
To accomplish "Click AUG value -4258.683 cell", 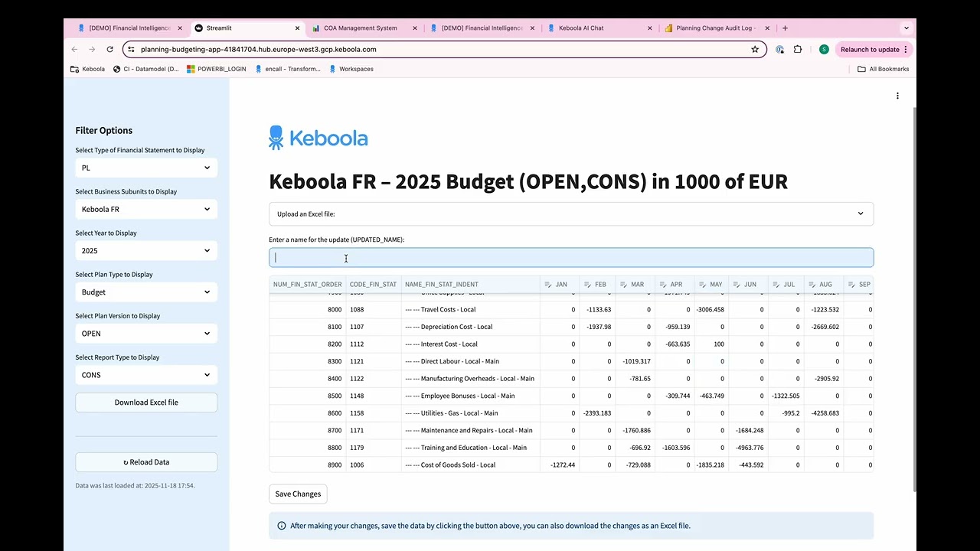I will (824, 413).
